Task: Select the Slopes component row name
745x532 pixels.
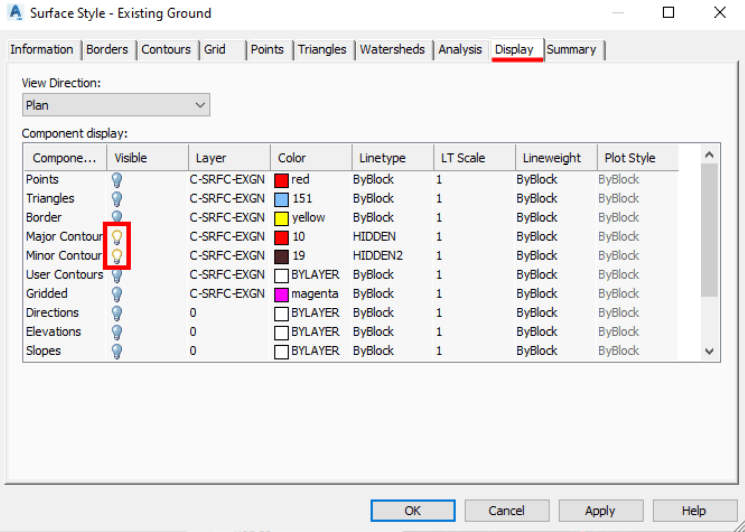Action: 43,351
